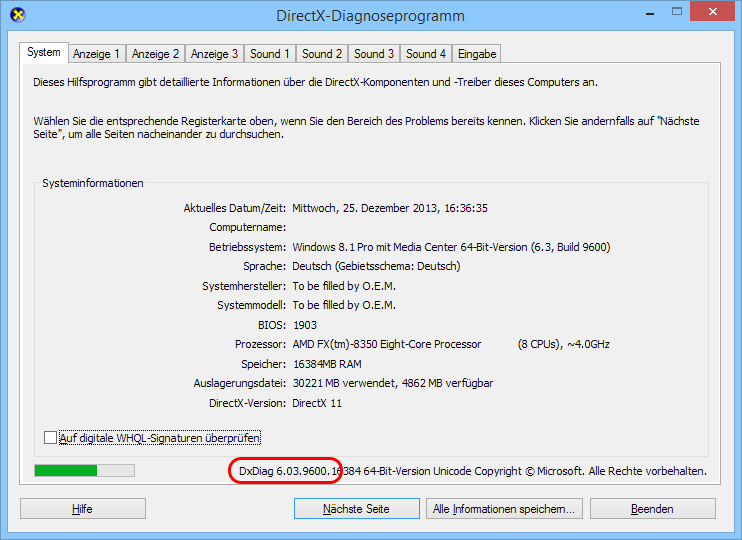
Task: Go to Nächste Seite
Action: point(357,509)
